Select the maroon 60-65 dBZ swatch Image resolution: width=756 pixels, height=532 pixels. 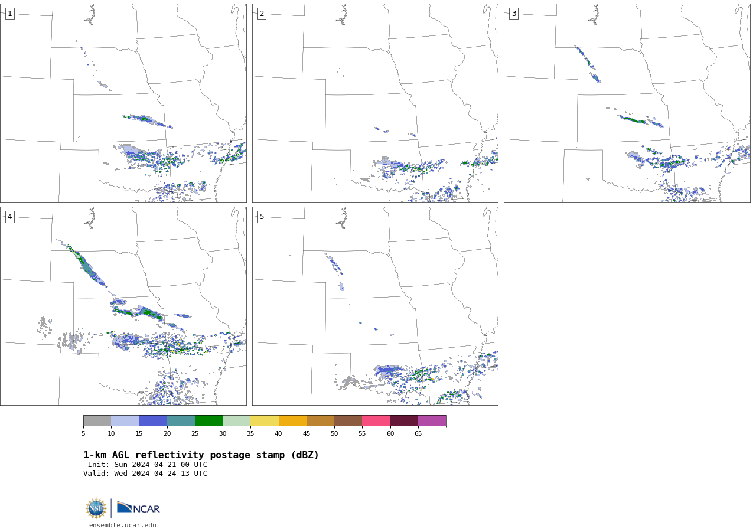pos(404,421)
